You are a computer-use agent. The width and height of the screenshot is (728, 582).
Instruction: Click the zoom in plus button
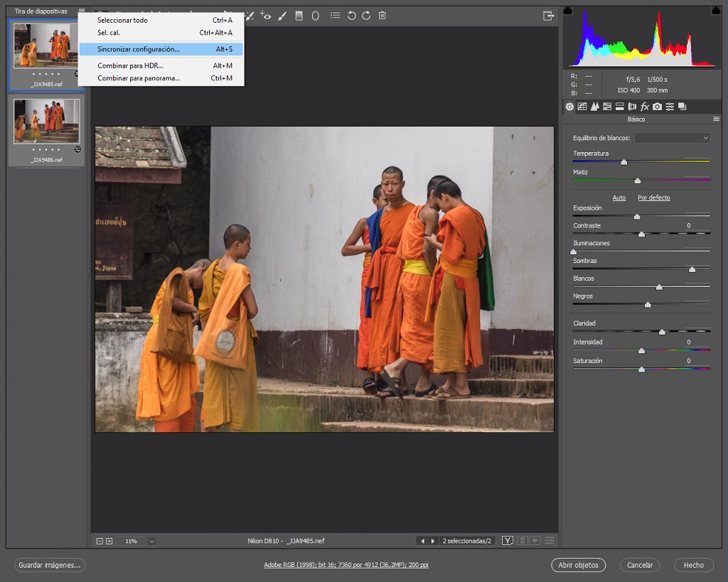coord(109,541)
